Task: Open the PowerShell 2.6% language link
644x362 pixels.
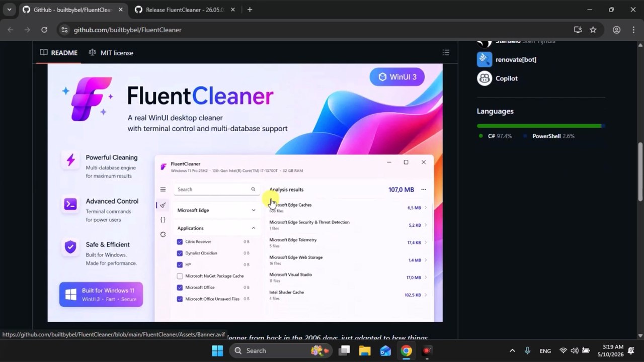Action: [549, 136]
